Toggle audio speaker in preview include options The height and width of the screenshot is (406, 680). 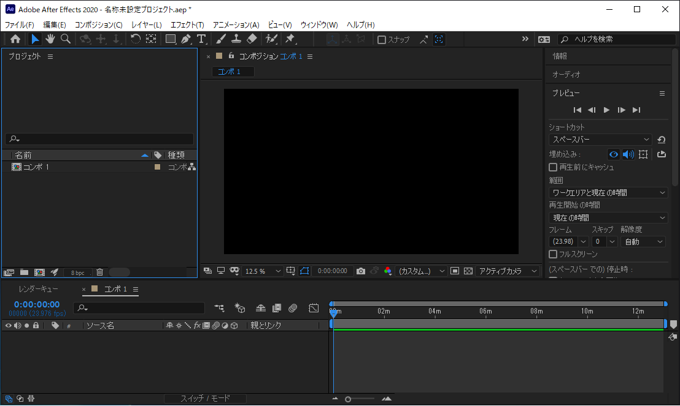tap(628, 154)
